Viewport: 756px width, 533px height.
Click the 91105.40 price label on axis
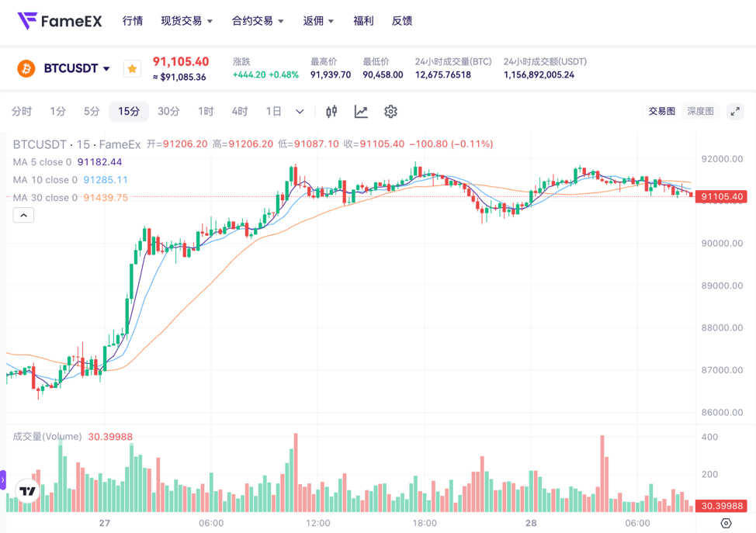pyautogui.click(x=722, y=197)
